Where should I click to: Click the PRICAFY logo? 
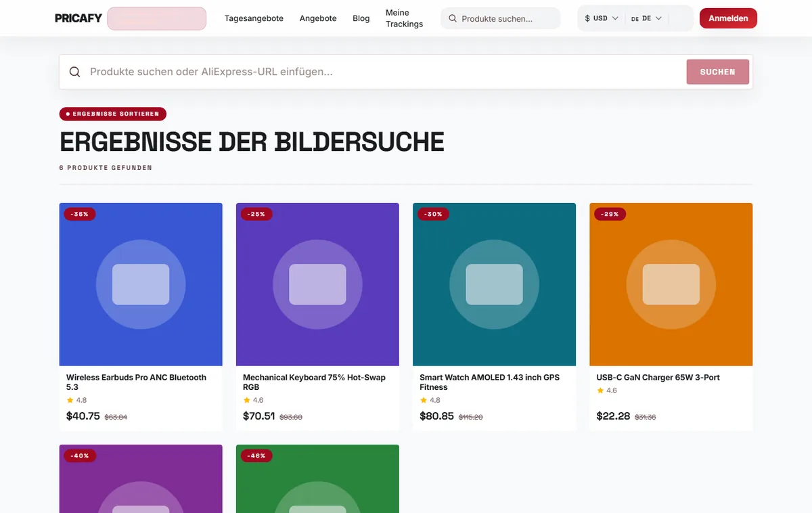tap(78, 18)
